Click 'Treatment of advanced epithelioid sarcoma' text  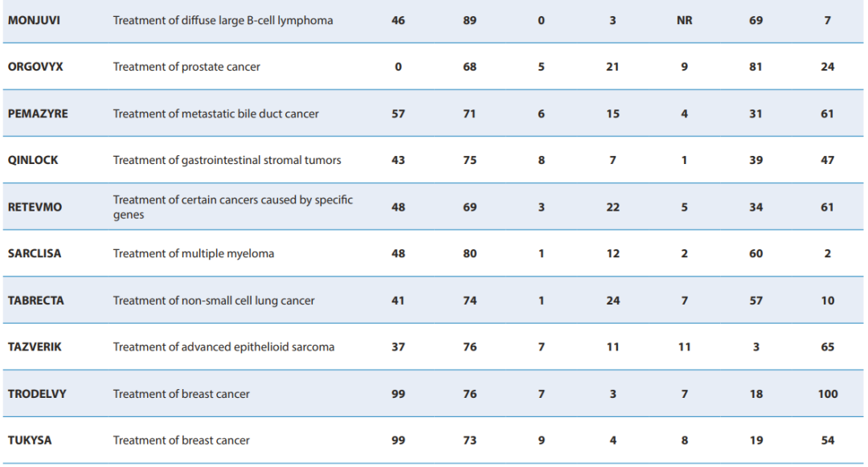tap(223, 347)
